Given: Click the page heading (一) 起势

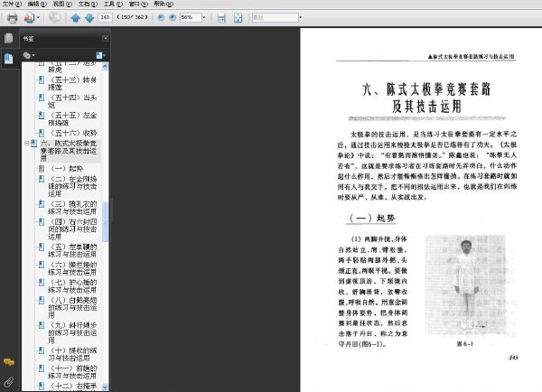Looking at the screenshot, I should pos(372,218).
